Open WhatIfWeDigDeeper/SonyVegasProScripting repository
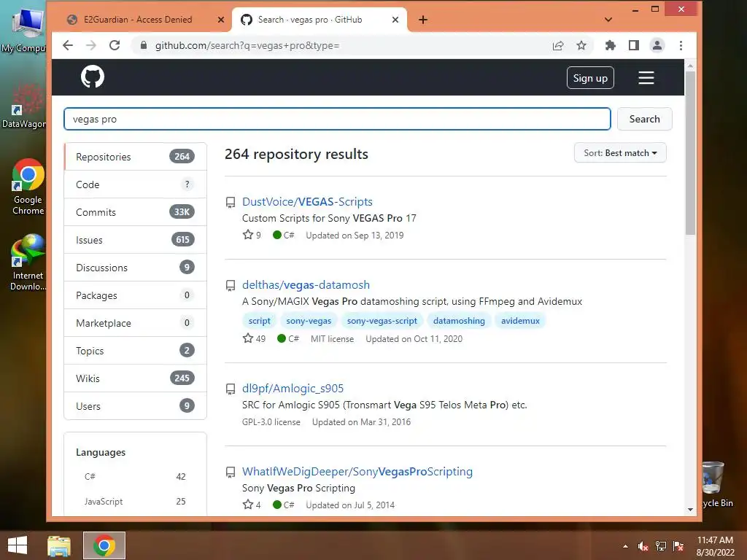 click(357, 472)
